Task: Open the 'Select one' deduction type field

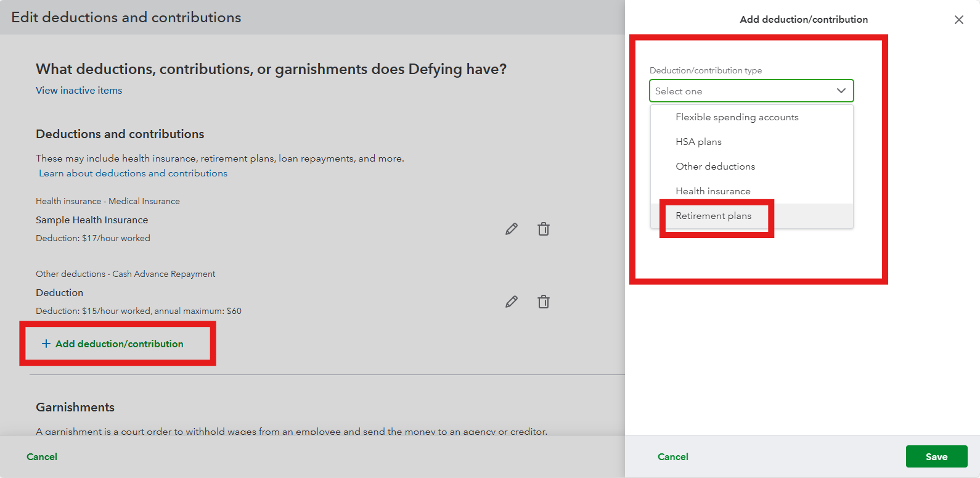Action: [740, 91]
